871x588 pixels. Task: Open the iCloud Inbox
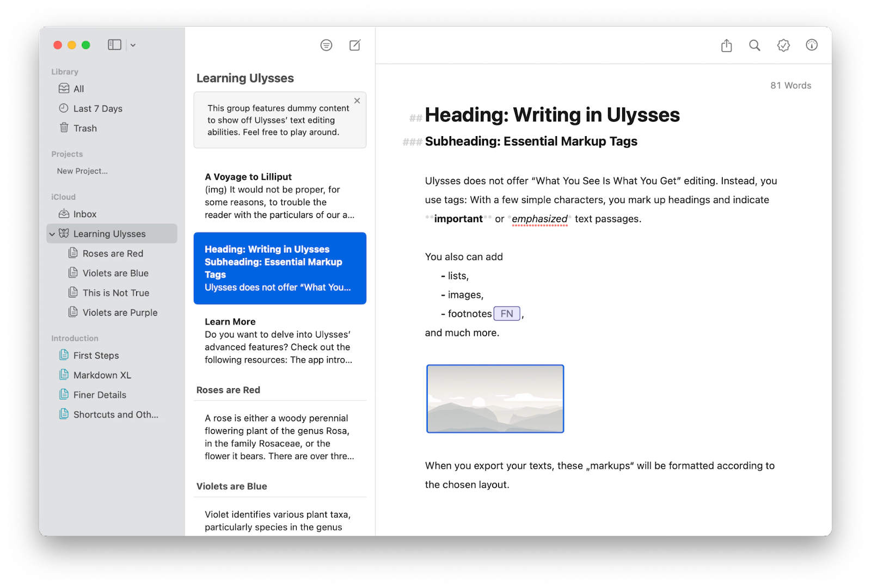click(x=112, y=214)
